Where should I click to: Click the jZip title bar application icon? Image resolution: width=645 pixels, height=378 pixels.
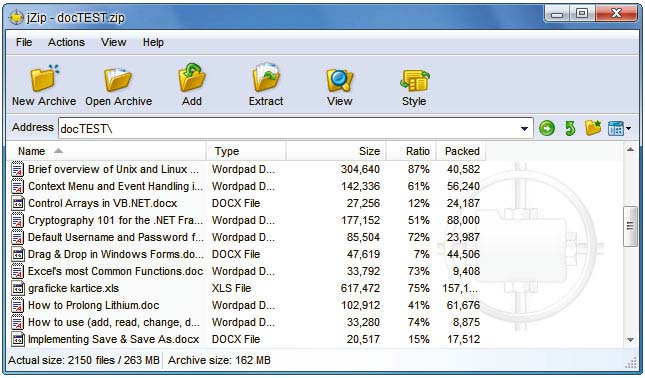pyautogui.click(x=16, y=18)
